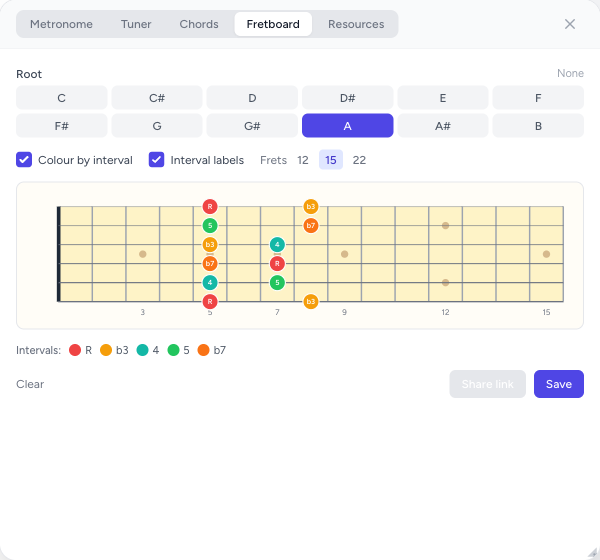Switch to the Metronome tab
The image size is (600, 560).
(61, 24)
